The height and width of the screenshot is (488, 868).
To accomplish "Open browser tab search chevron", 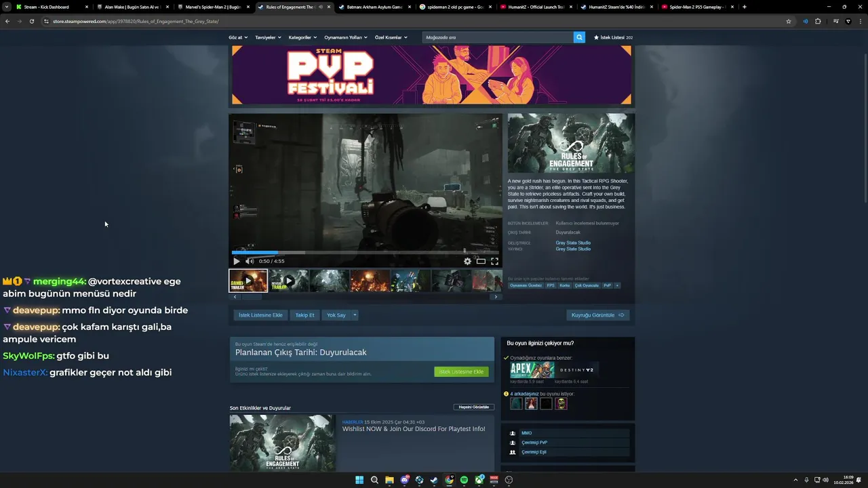I will (7, 7).
